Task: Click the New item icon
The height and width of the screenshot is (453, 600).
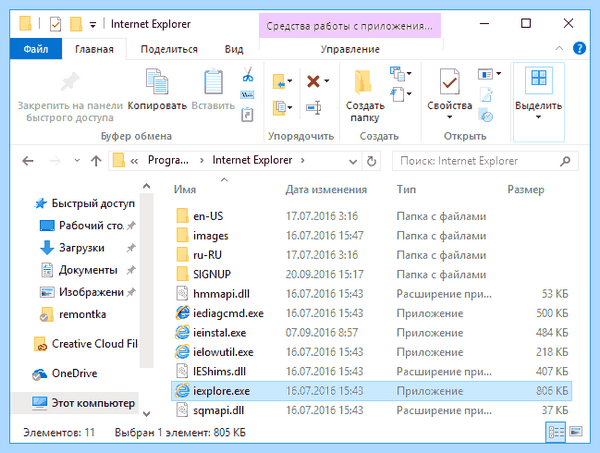Action: point(397,73)
